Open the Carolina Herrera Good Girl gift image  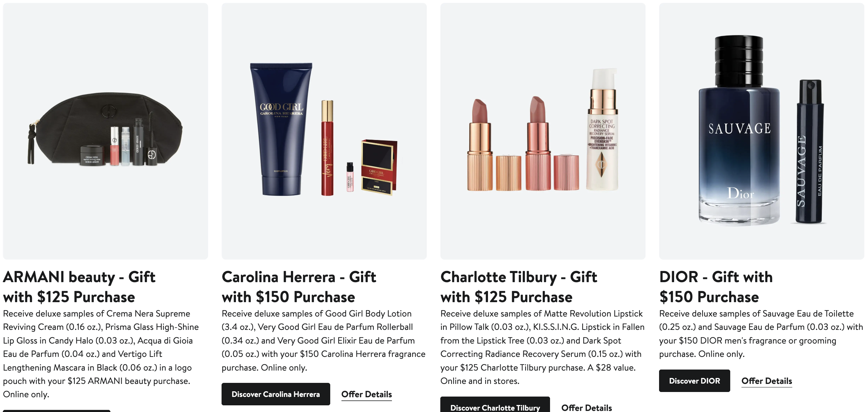324,131
